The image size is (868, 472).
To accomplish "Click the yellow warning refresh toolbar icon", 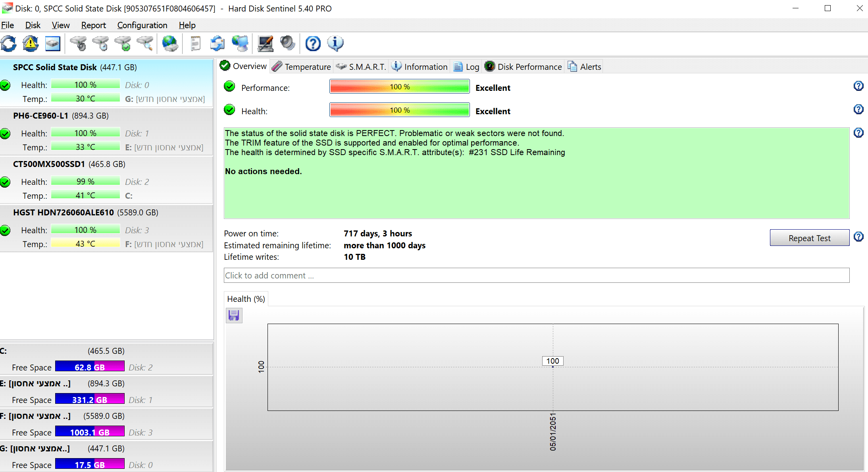I will pyautogui.click(x=31, y=44).
